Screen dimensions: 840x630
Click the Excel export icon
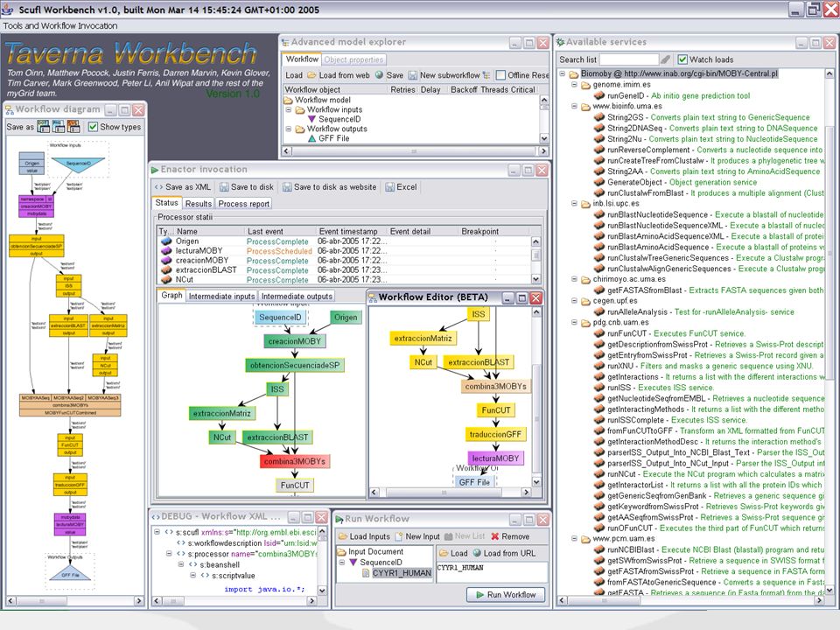click(389, 187)
